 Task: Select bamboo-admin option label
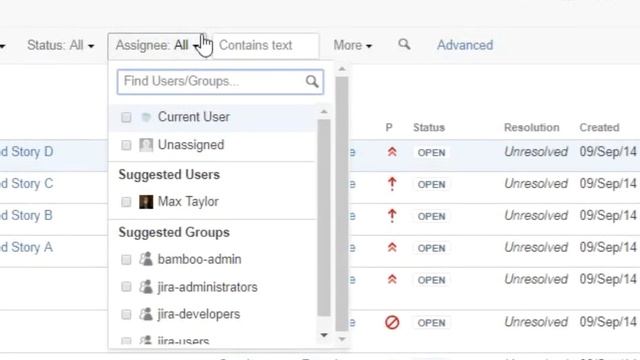[200, 260]
